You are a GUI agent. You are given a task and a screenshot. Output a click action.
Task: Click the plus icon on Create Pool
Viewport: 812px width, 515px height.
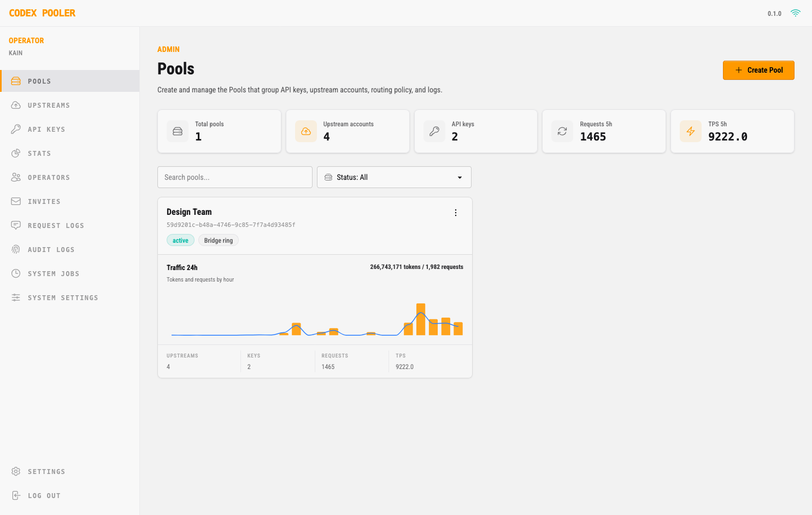[739, 70]
